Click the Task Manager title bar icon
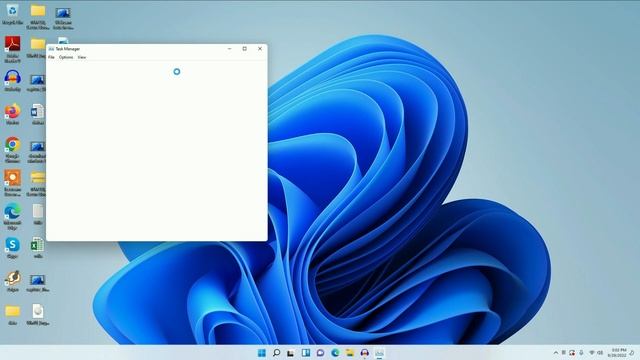640x360 pixels. [51, 49]
